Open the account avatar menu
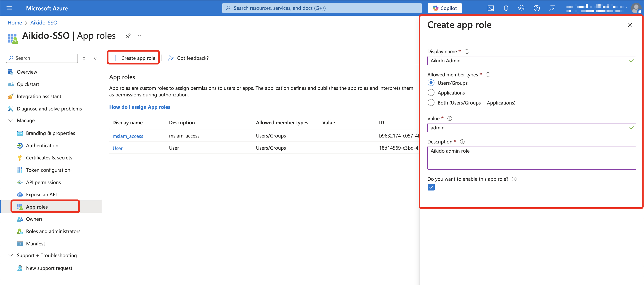 tap(636, 8)
